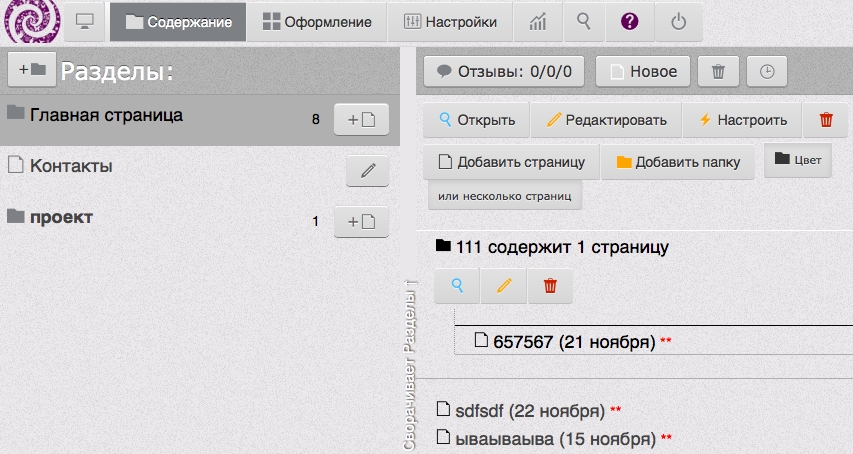Click the power logout icon
Image resolution: width=853 pixels, height=454 pixels.
(x=679, y=21)
